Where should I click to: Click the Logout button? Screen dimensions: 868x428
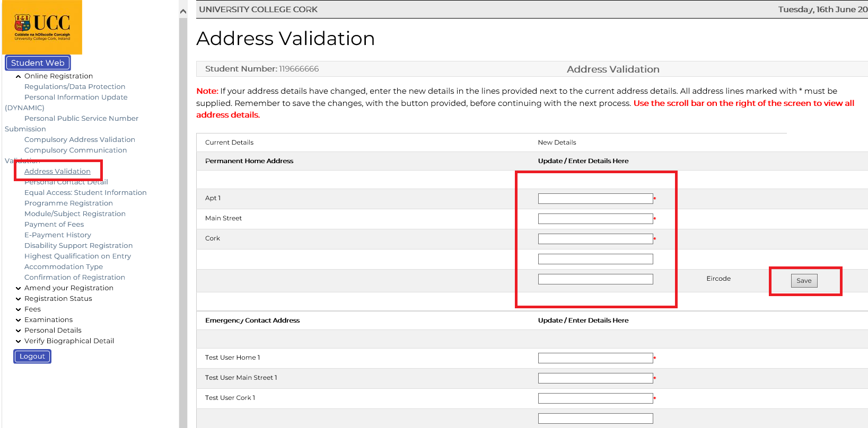point(32,356)
